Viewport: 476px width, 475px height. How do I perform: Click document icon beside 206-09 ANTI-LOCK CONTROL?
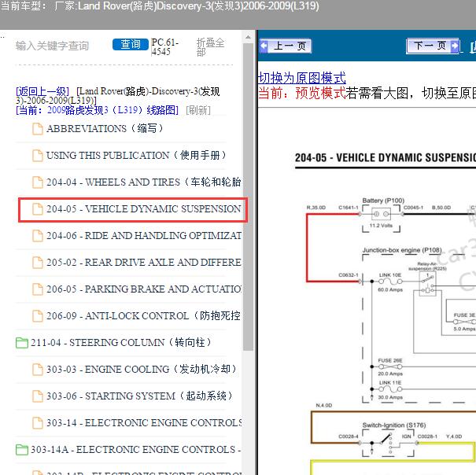(x=38, y=315)
